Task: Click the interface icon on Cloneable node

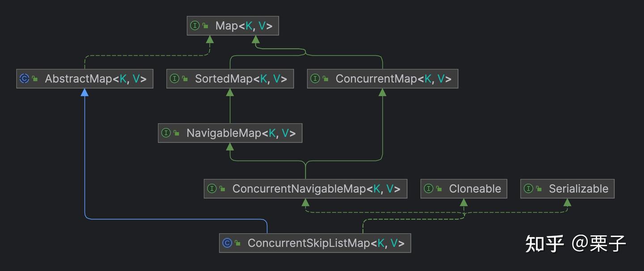Action: pyautogui.click(x=429, y=189)
